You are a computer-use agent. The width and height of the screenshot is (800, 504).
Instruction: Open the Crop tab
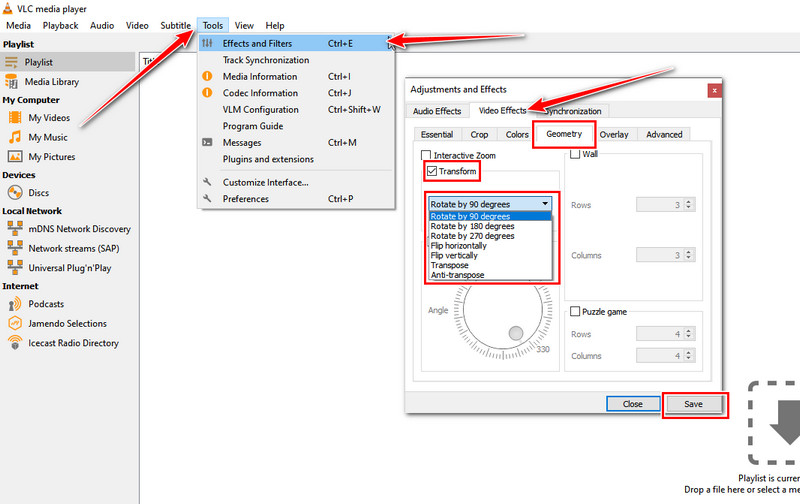tap(479, 134)
